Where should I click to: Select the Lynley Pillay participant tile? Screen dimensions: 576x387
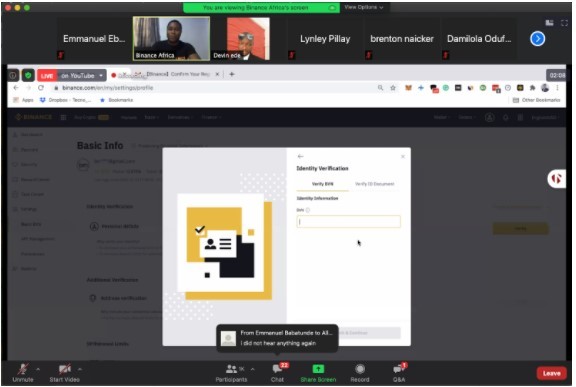click(x=325, y=39)
